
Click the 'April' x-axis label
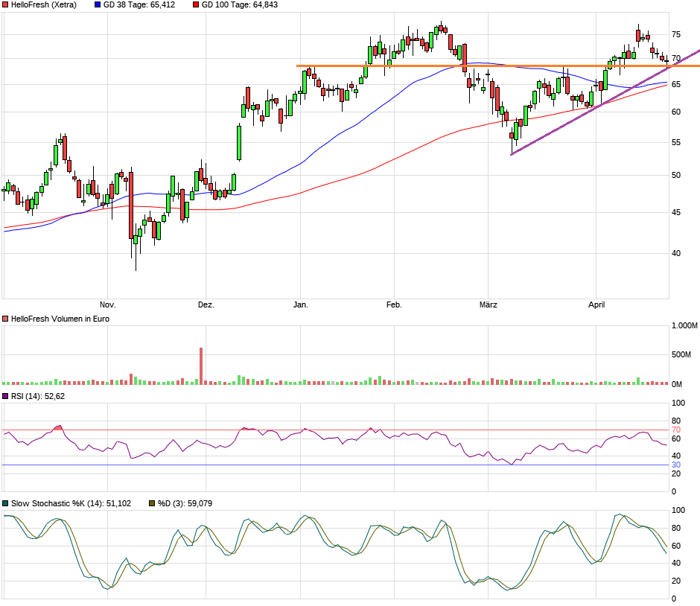click(596, 304)
